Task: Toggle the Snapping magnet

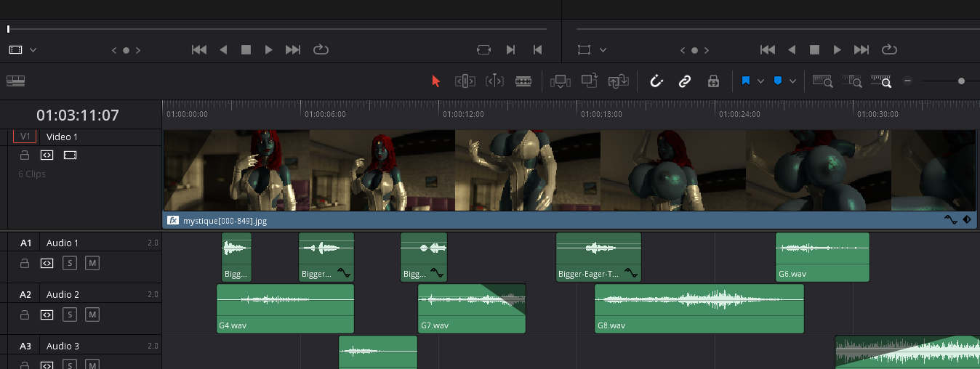Action: coord(656,81)
